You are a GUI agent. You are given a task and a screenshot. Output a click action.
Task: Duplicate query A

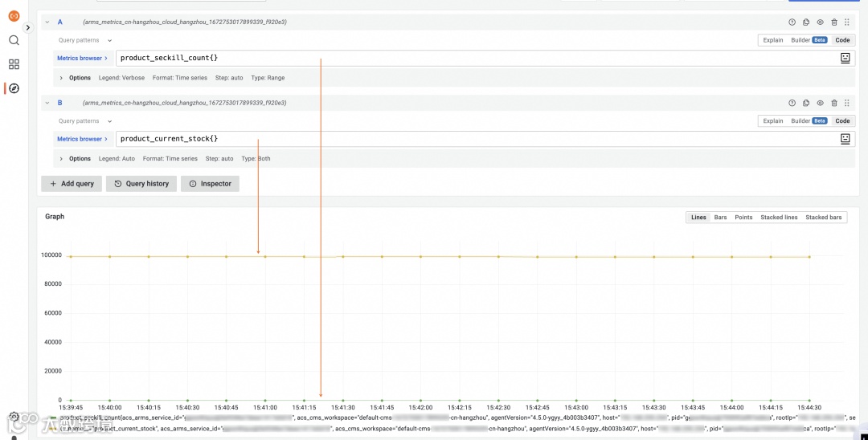(806, 22)
